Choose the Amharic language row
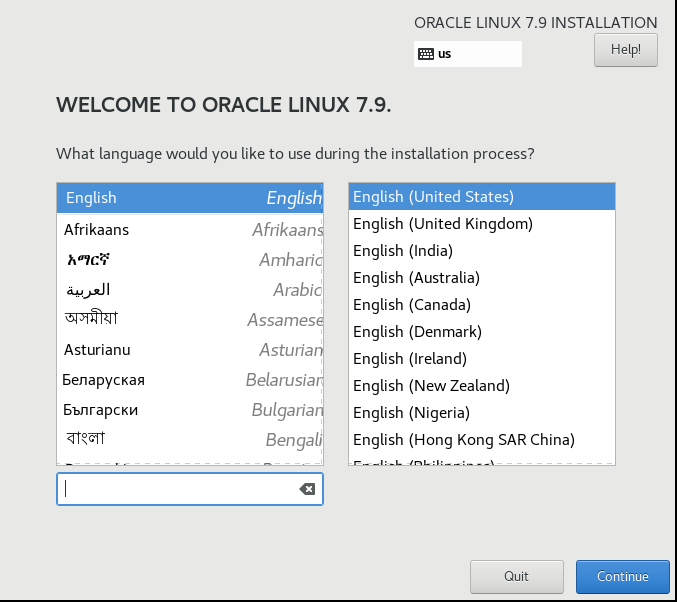 [190, 260]
